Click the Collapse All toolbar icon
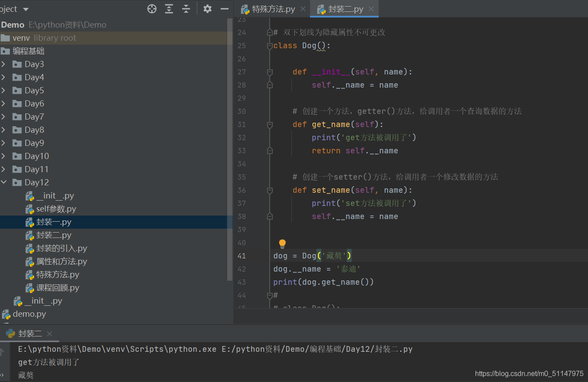588x382 pixels. (186, 9)
